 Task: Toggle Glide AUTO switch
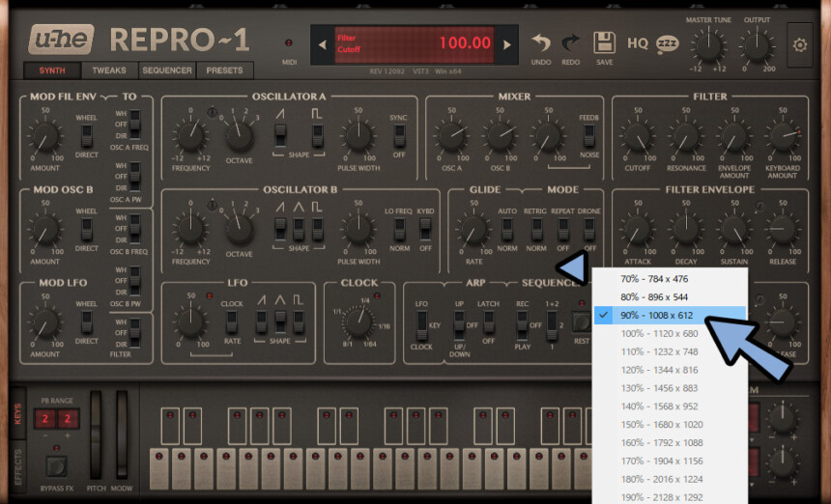507,229
